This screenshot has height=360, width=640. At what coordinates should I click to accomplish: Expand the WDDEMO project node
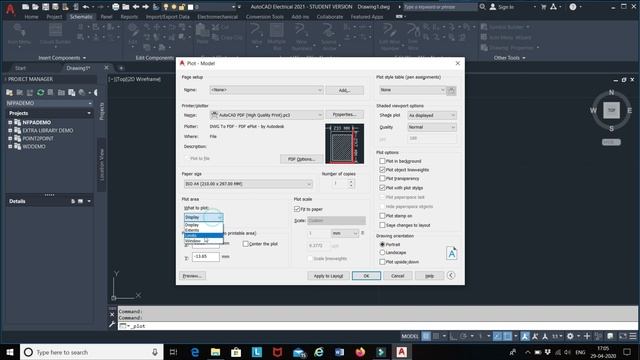pos(10,147)
